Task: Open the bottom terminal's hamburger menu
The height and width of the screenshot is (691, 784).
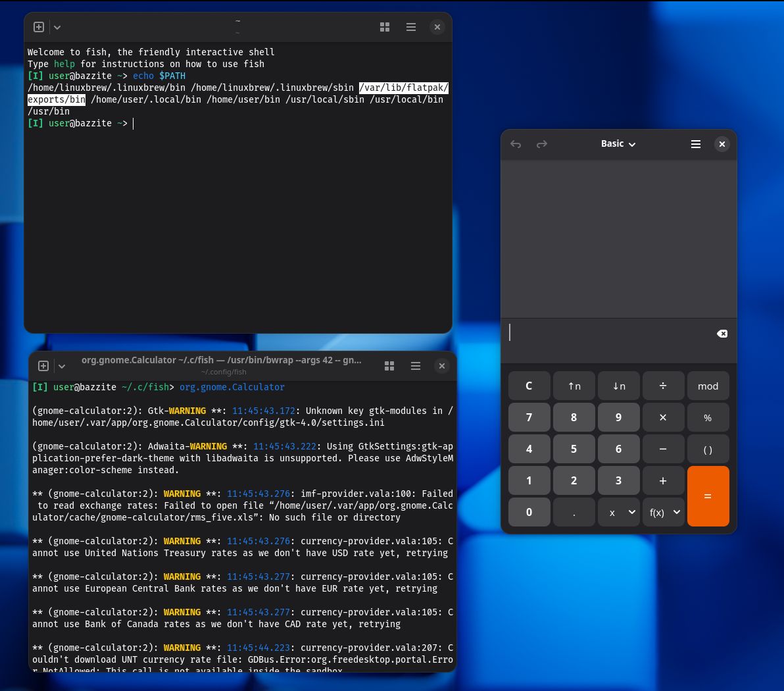Action: click(415, 366)
